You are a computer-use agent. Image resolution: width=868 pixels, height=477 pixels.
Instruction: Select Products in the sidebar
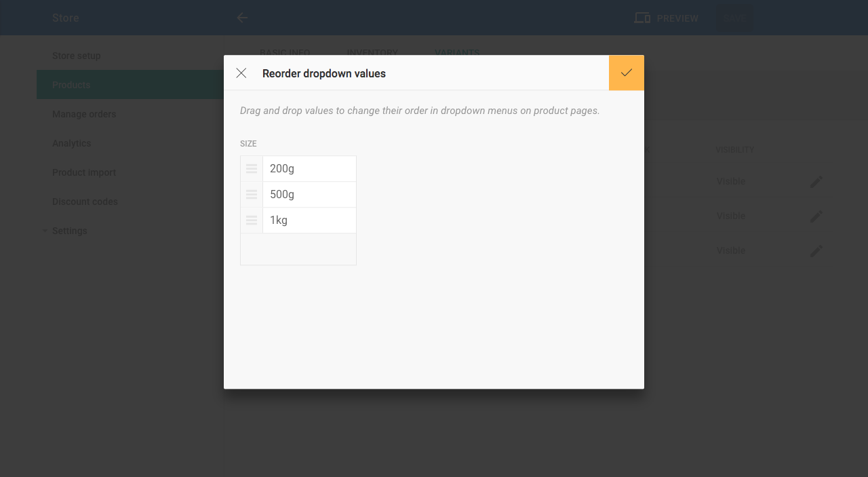(130, 85)
